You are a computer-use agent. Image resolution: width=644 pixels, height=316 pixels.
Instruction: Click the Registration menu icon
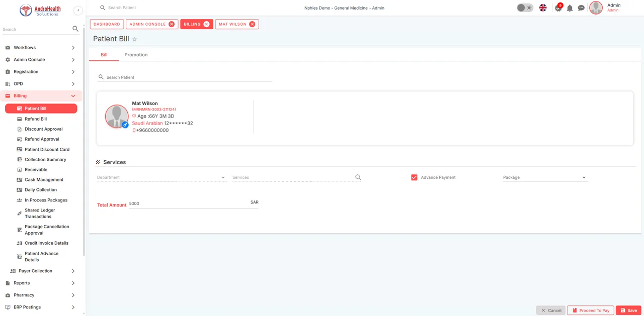coord(8,72)
